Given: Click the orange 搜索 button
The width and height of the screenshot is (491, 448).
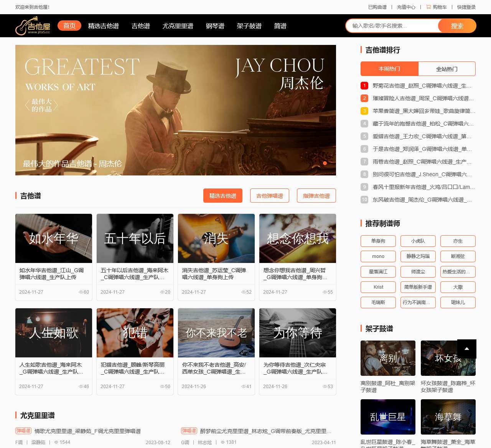Looking at the screenshot, I should click(x=457, y=26).
